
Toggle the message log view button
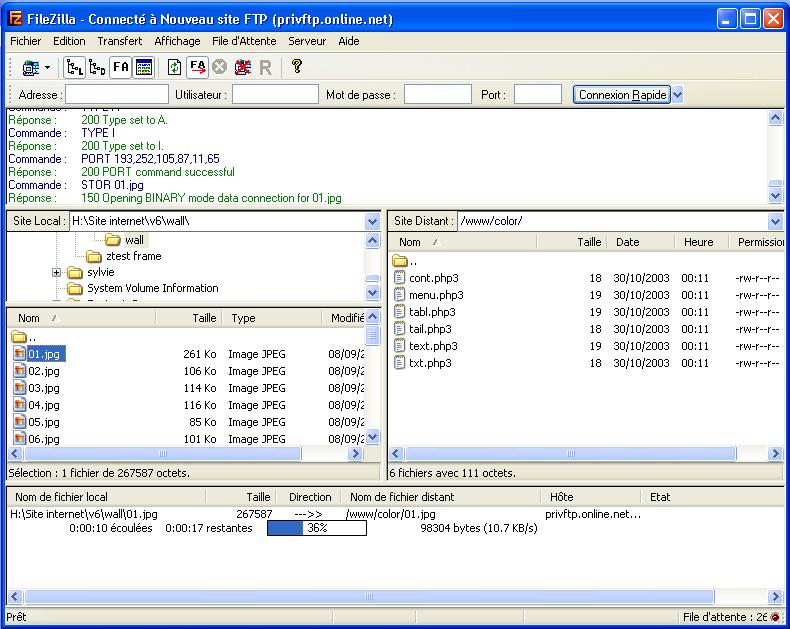click(144, 67)
